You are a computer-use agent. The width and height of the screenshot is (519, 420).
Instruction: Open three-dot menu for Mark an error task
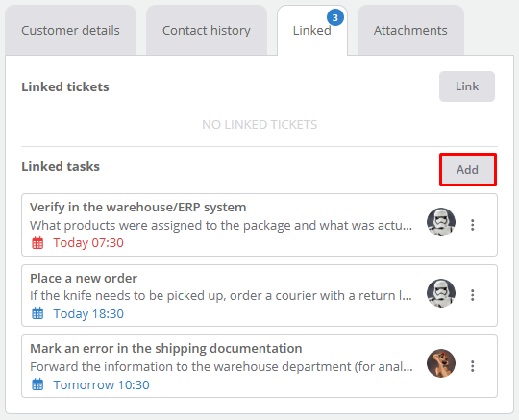pos(473,366)
